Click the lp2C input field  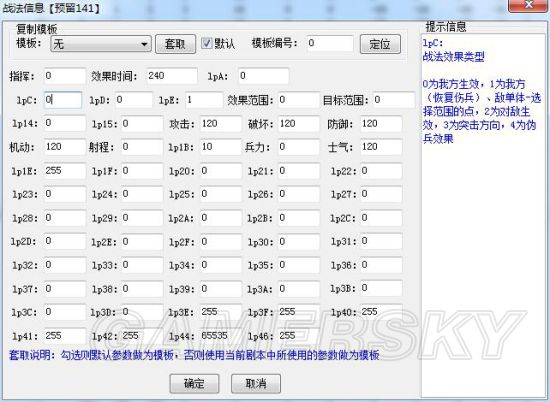pyautogui.click(x=381, y=218)
